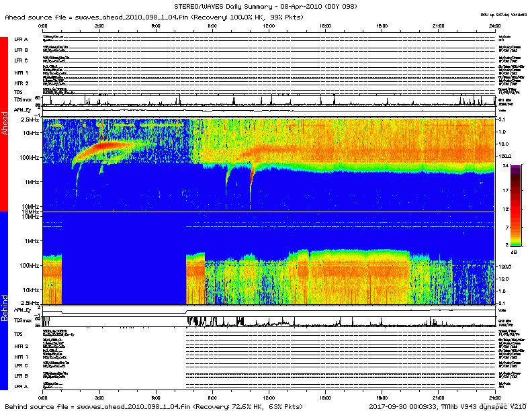
Task: Select the 12:00 tick on top time axis
Action: (x=269, y=25)
